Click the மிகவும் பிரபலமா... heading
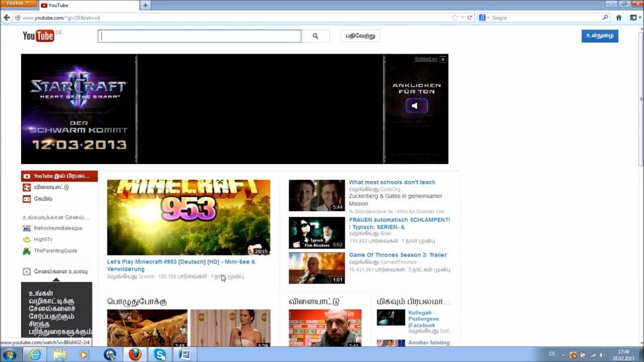The width and height of the screenshot is (644, 362). pos(413,302)
